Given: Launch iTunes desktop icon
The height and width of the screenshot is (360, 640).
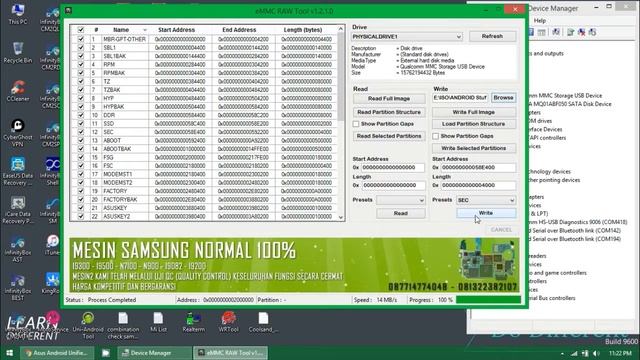Looking at the screenshot, I should [x=52, y=245].
